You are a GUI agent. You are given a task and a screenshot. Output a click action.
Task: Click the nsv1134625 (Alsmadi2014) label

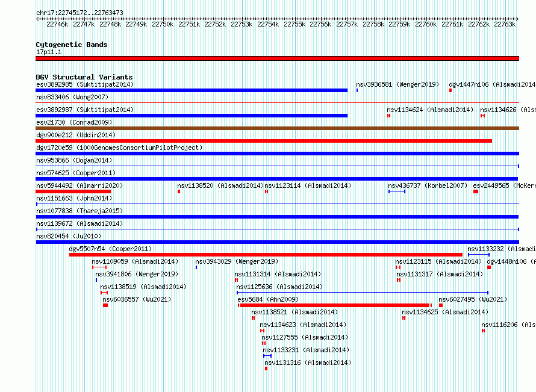point(445,312)
